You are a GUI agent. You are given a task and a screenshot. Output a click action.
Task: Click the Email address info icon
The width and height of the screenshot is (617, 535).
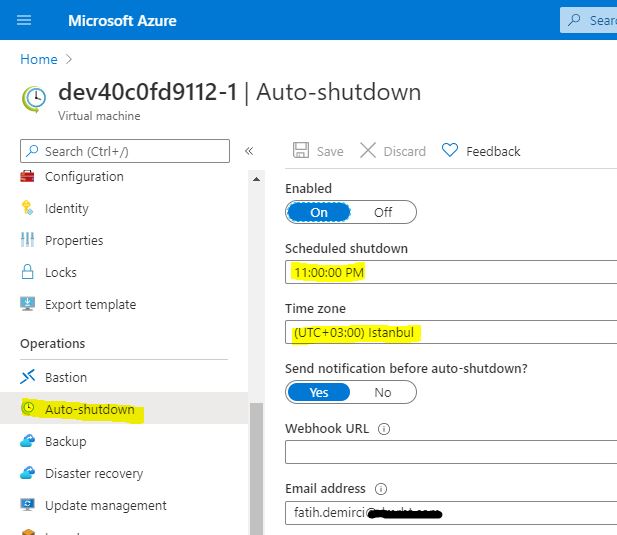381,489
